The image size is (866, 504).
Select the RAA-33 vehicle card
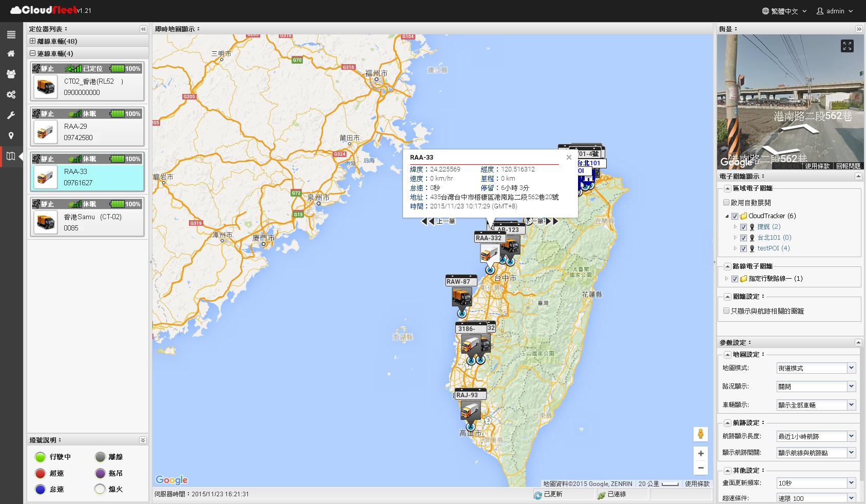[87, 171]
